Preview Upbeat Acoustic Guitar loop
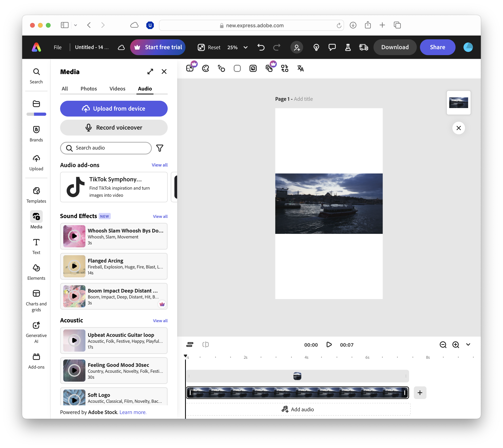Screen dimensions: 503x448 74,341
